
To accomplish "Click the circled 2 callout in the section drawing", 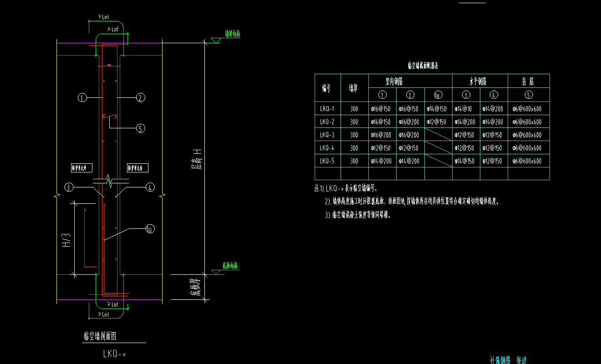I will [140, 97].
